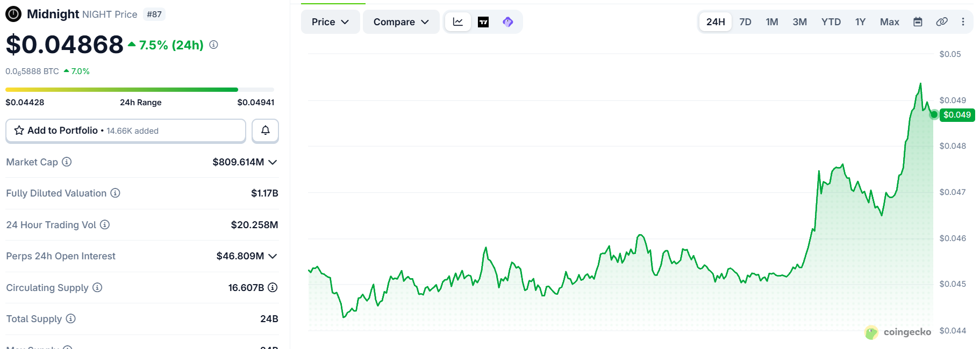Image resolution: width=980 pixels, height=349 pixels.
Task: Select the YTD time range tab
Action: (x=831, y=22)
